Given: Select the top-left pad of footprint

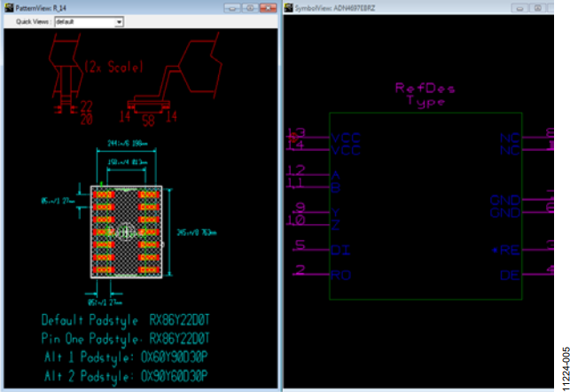Looking at the screenshot, I should [x=104, y=195].
